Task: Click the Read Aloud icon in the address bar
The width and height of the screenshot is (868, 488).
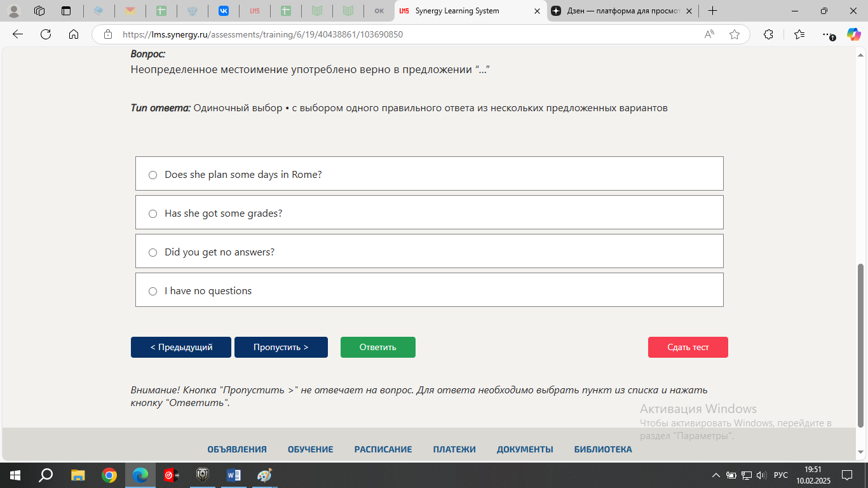Action: tap(710, 35)
